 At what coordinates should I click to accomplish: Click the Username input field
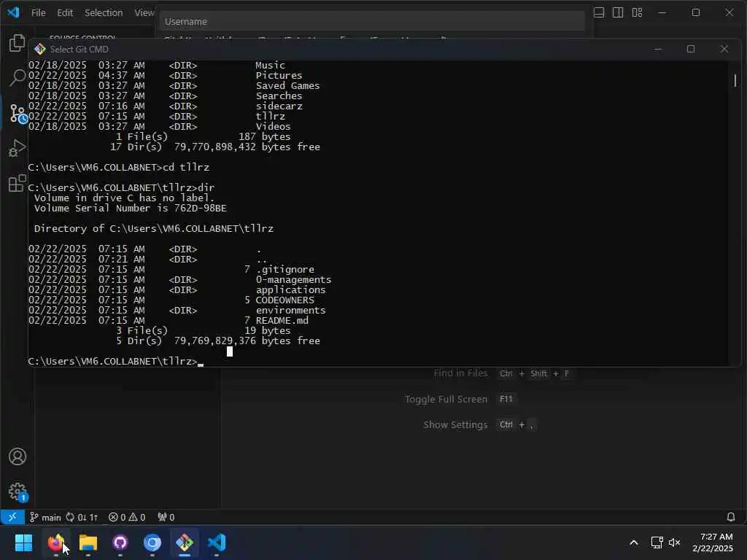(x=373, y=21)
